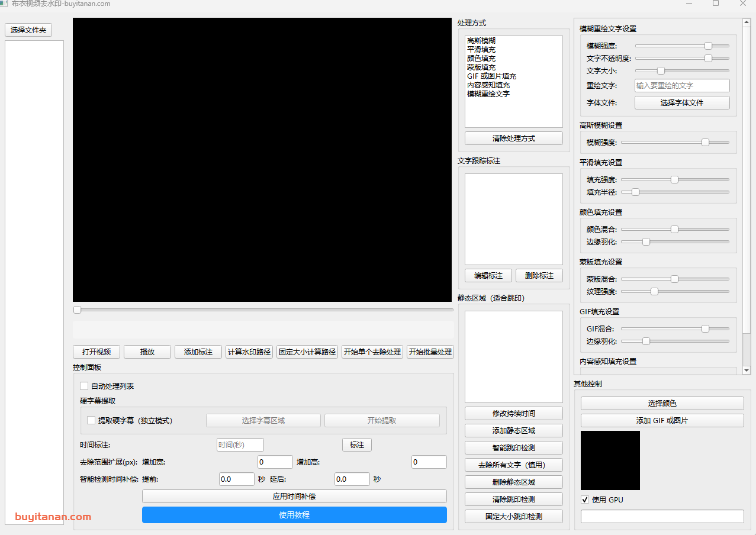
Task: Select GIF 或图片填充 in processing list
Action: click(x=491, y=76)
